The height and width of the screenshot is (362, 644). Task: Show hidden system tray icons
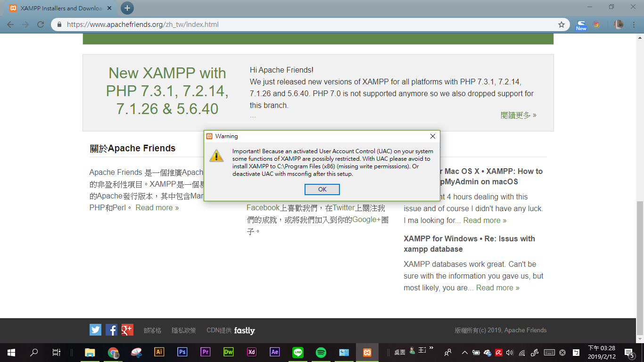(465, 352)
